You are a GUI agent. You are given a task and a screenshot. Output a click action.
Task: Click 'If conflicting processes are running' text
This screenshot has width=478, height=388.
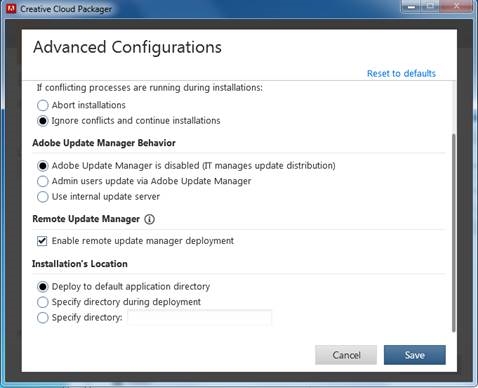point(150,88)
